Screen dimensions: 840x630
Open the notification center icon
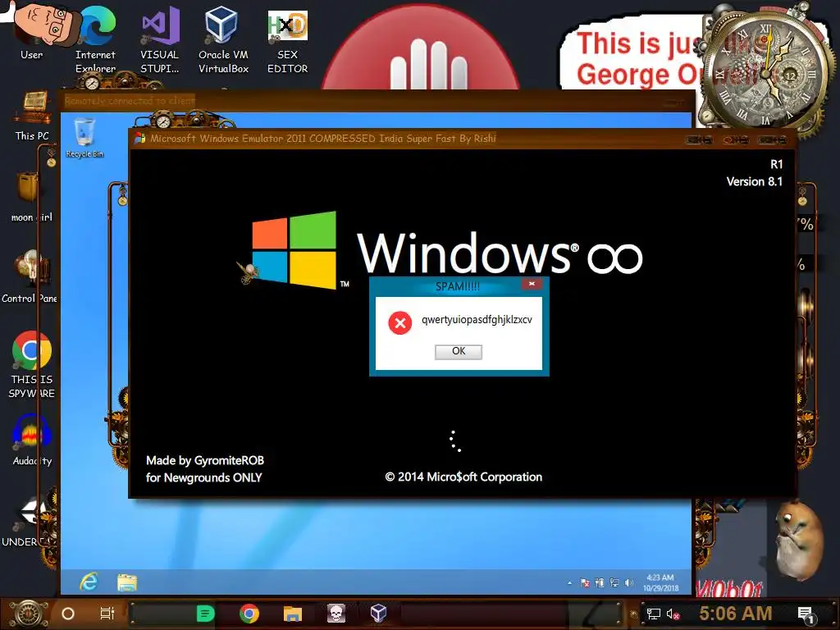coord(806,615)
